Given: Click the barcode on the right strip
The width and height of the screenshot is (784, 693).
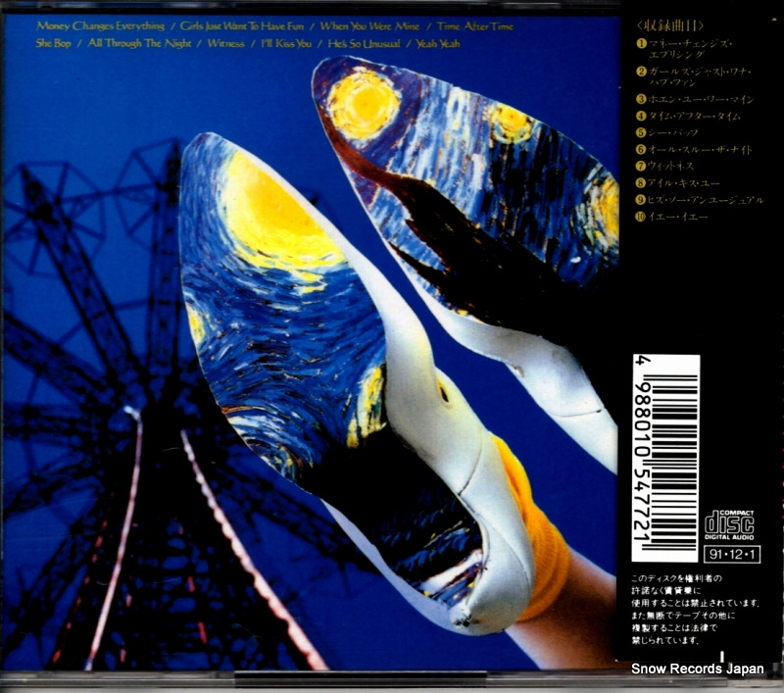Looking at the screenshot, I should tap(666, 458).
